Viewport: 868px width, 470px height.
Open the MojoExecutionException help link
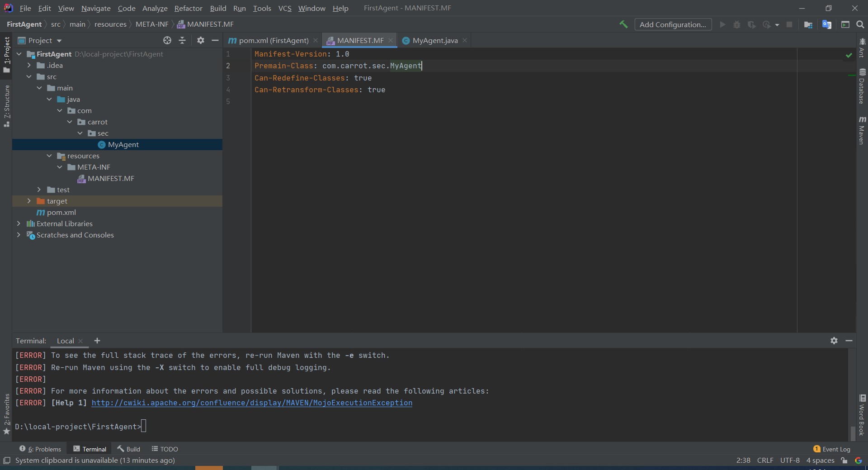point(252,403)
